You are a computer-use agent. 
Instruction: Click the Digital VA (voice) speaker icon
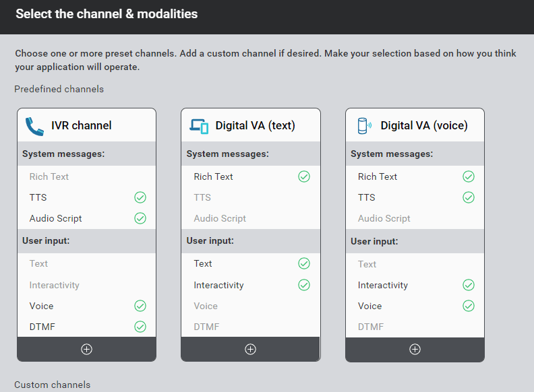click(x=364, y=126)
